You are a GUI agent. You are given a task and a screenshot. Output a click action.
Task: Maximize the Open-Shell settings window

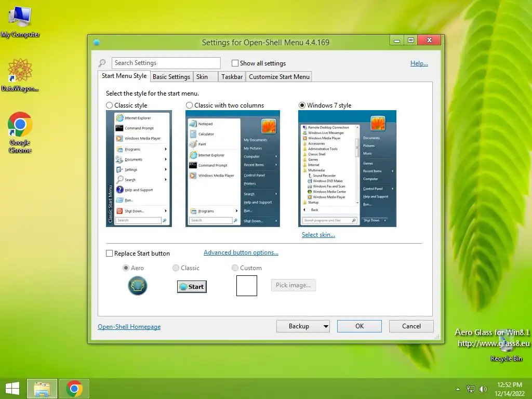pos(411,41)
